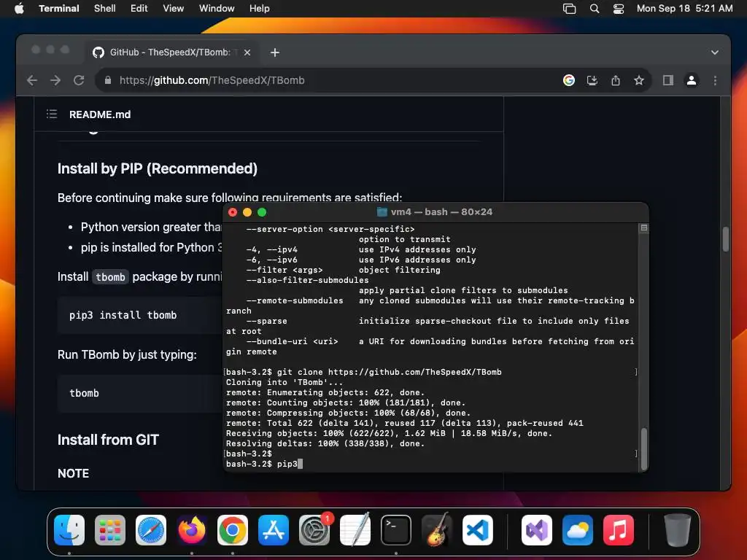Open the Help menu
The width and height of the screenshot is (747, 560).
(260, 8)
